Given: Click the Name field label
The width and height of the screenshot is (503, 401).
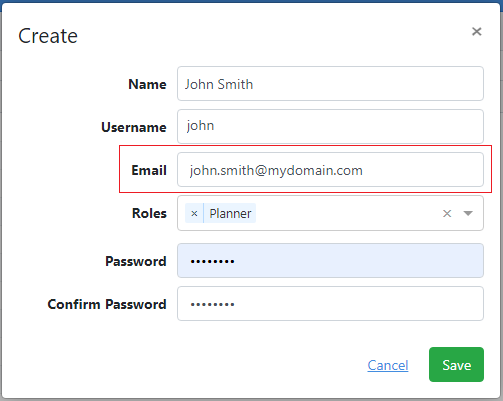Looking at the screenshot, I should [x=147, y=84].
